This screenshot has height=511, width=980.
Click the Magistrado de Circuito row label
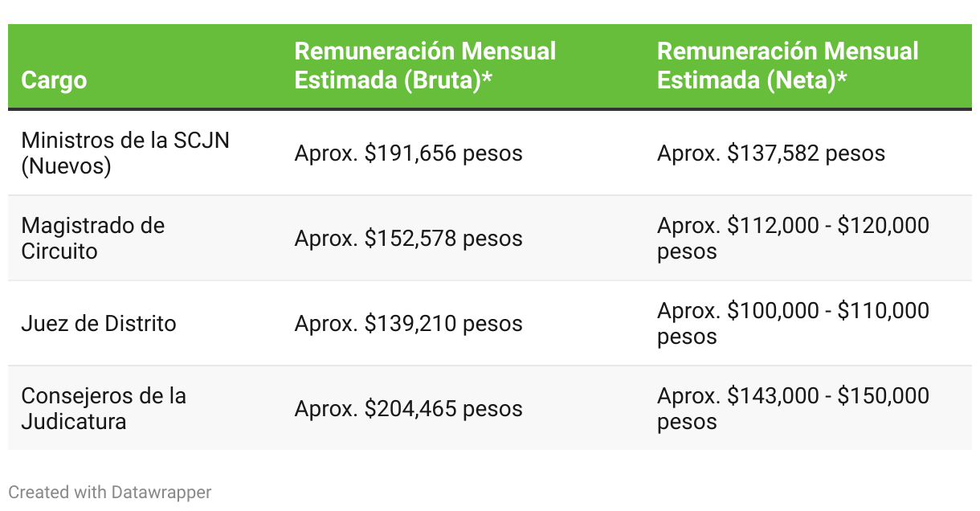[92, 238]
